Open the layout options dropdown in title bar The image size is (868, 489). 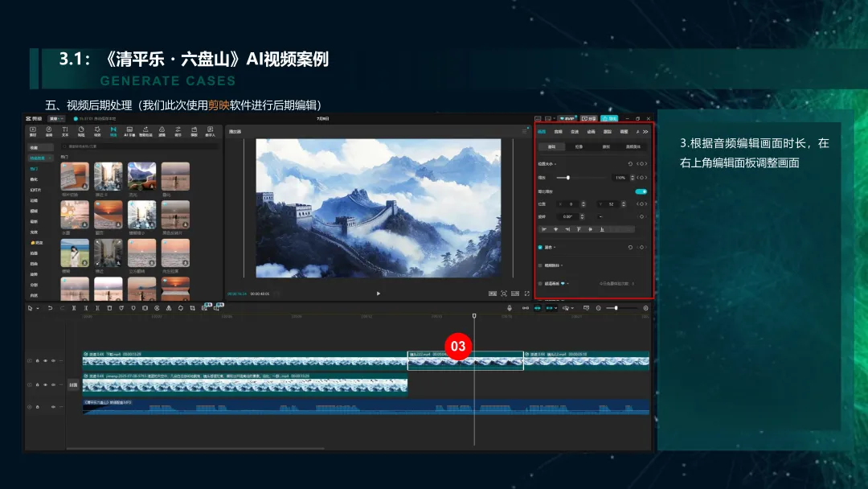point(554,118)
